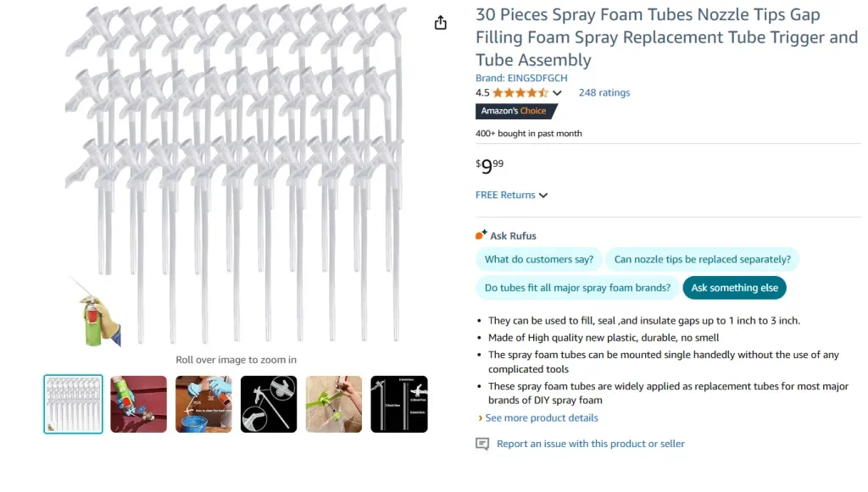
Task: Choose "What do customers say?" suggestion
Action: tap(538, 260)
